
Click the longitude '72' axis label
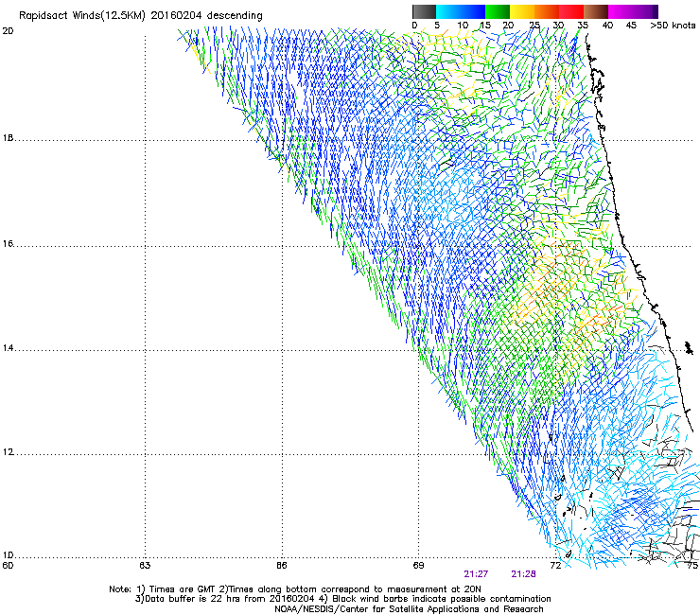[555, 565]
